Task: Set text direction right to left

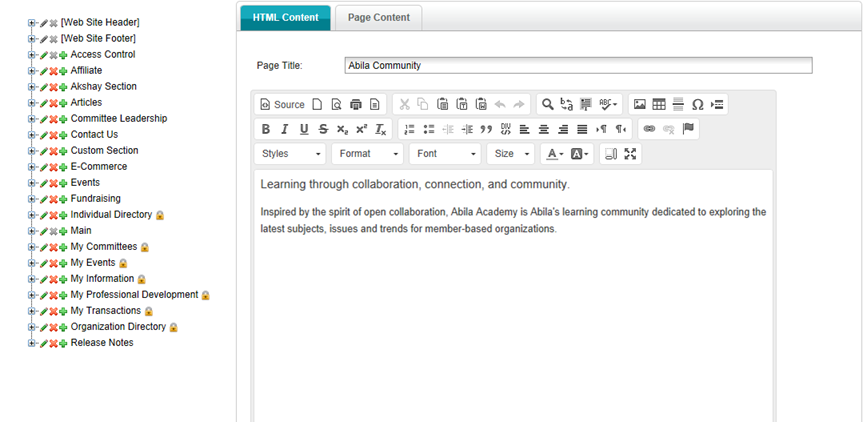Action: click(621, 129)
